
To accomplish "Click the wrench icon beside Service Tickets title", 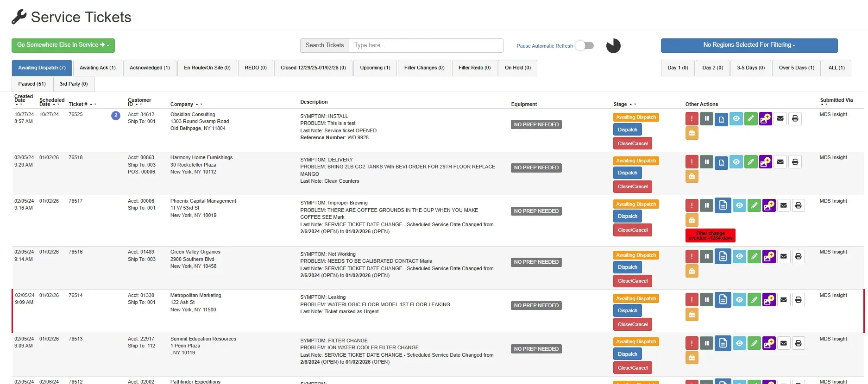I will point(19,17).
